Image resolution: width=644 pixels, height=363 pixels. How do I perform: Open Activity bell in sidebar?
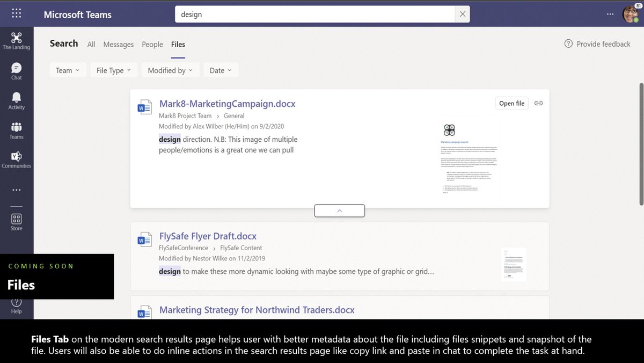(16, 100)
